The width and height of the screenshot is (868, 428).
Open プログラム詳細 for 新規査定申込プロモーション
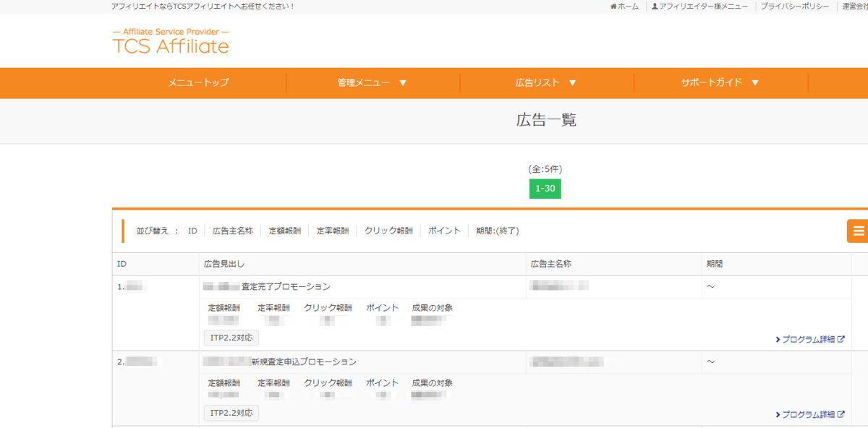coord(809,415)
